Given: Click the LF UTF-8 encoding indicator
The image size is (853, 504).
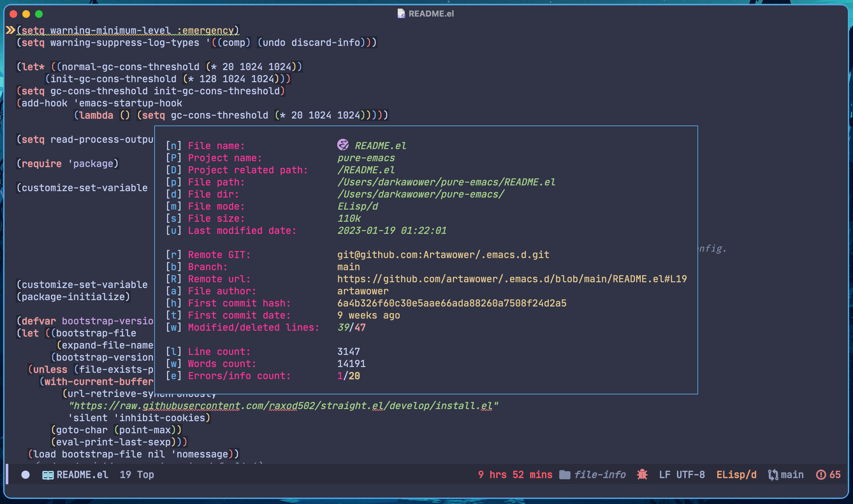Looking at the screenshot, I should point(682,475).
